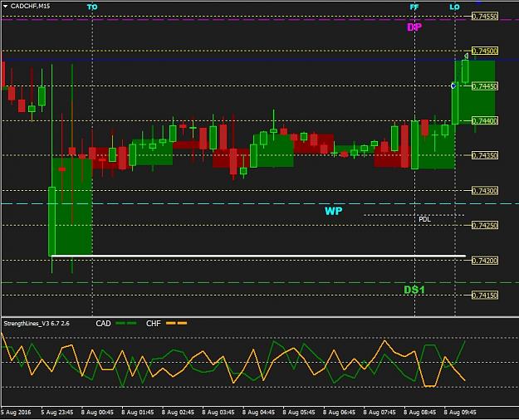
Task: Click the 5 Aug 2016 date label
Action: click(17, 413)
